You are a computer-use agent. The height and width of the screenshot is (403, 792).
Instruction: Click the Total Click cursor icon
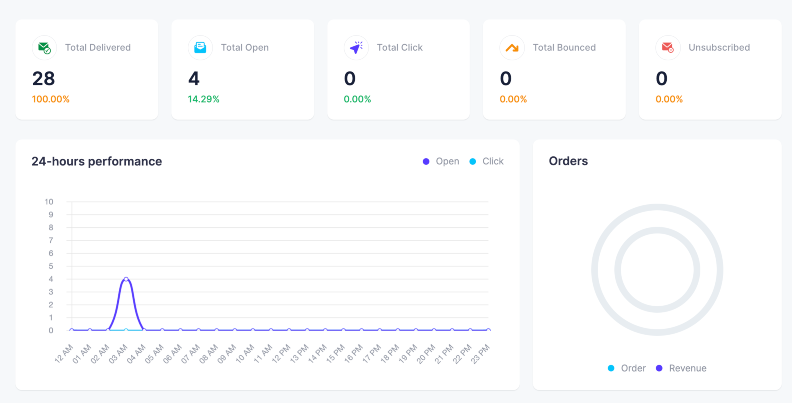click(x=356, y=47)
